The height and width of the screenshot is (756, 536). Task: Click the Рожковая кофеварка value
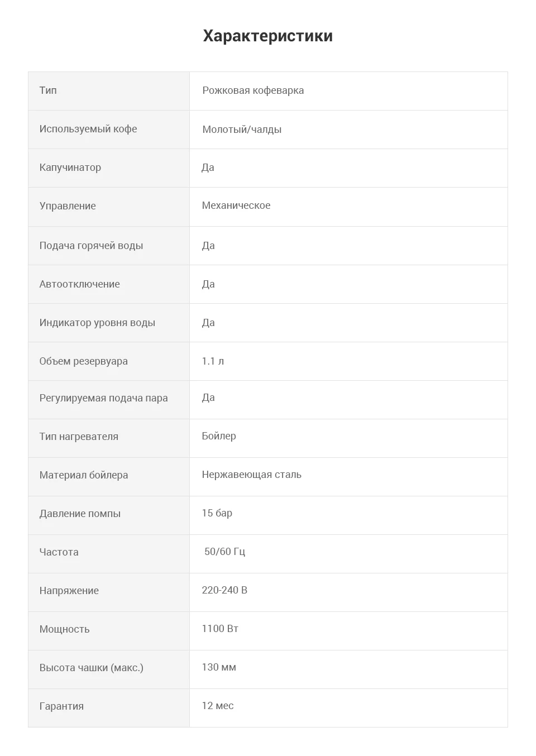253,90
